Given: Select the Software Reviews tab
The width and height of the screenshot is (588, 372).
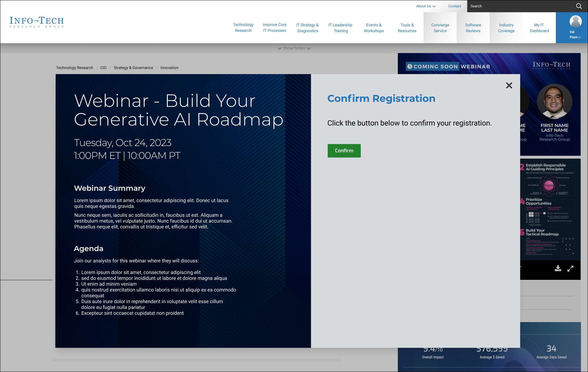Looking at the screenshot, I should tap(473, 28).
